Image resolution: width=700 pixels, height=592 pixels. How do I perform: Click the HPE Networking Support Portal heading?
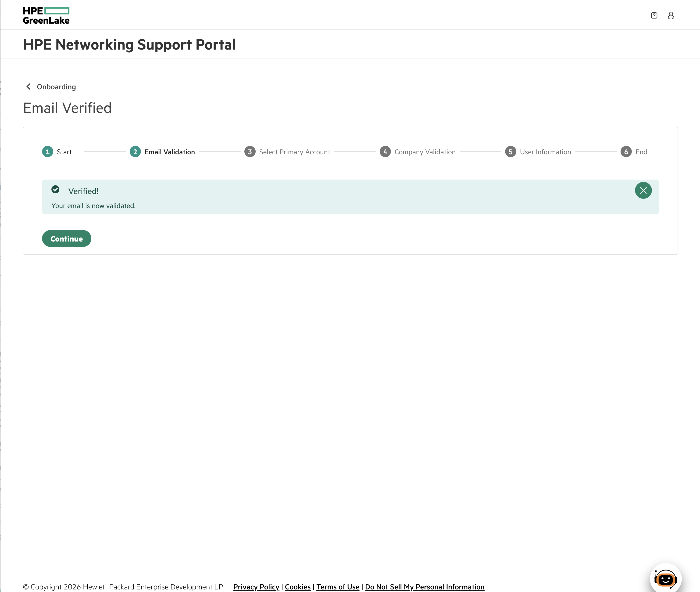pyautogui.click(x=129, y=45)
